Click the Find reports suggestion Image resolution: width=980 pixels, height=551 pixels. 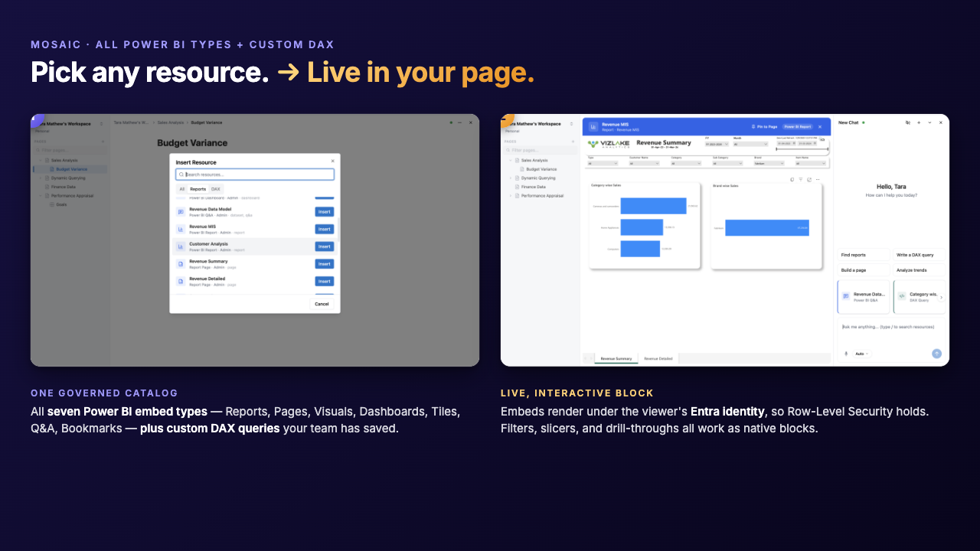pyautogui.click(x=863, y=255)
